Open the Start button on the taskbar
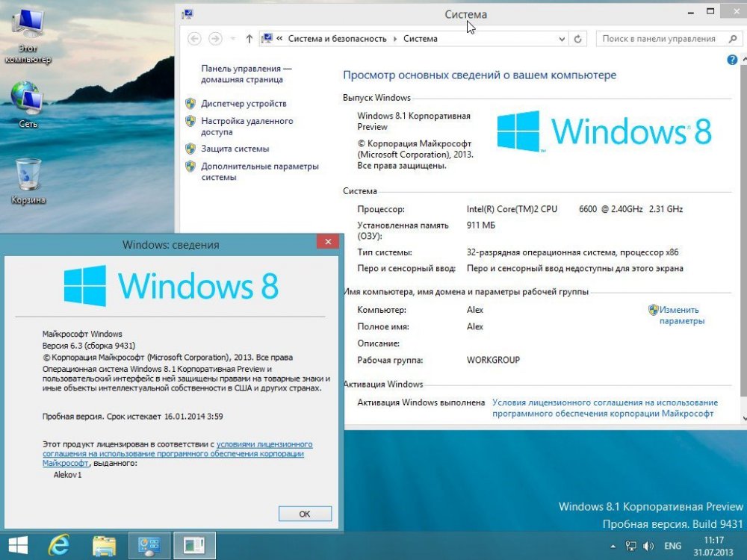Screen dimensions: 747x560 (18, 546)
